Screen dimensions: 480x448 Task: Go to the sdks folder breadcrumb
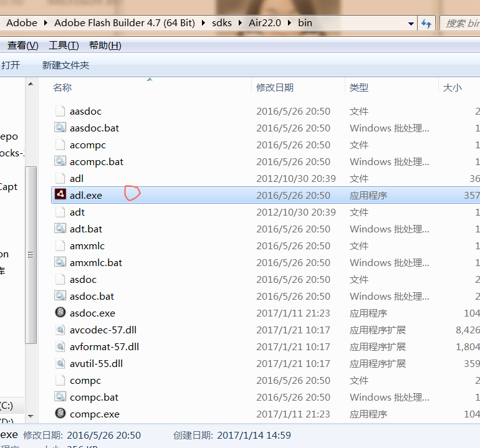[222, 23]
